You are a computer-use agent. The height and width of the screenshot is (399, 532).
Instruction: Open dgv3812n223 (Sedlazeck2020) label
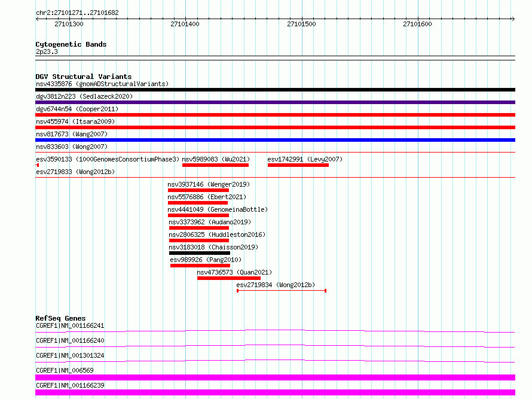[84, 96]
